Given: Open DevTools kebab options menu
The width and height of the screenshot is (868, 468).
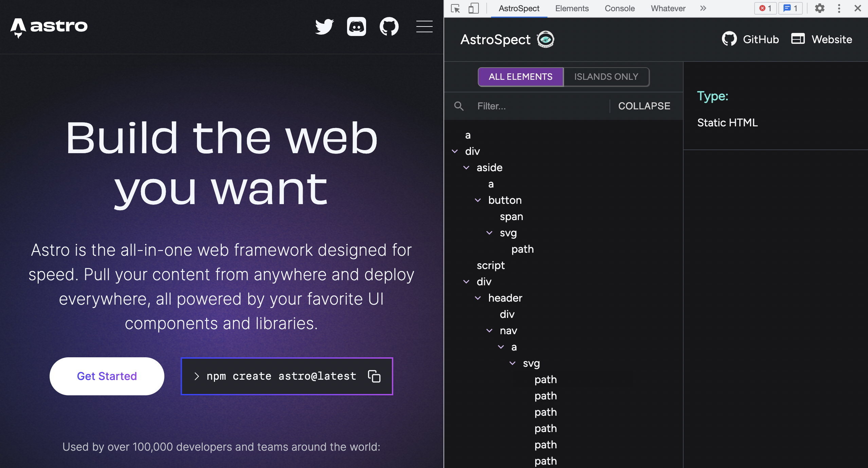Looking at the screenshot, I should click(839, 8).
